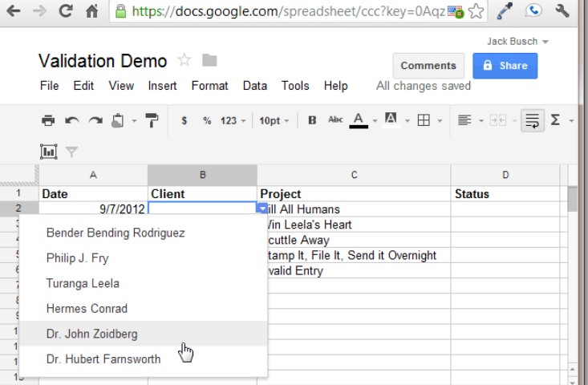Viewport: 588px width, 385px height.
Task: Click the horizontal align icon
Action: tap(464, 120)
